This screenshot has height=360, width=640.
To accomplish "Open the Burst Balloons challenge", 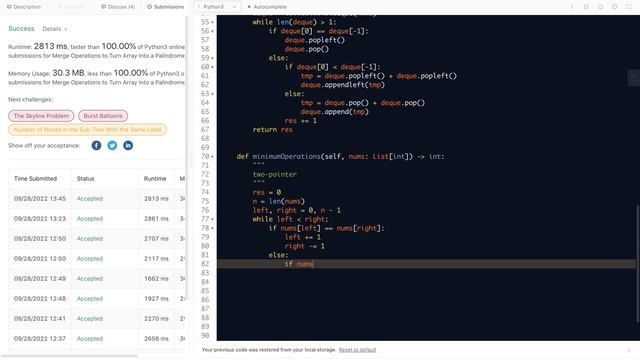I will point(103,116).
